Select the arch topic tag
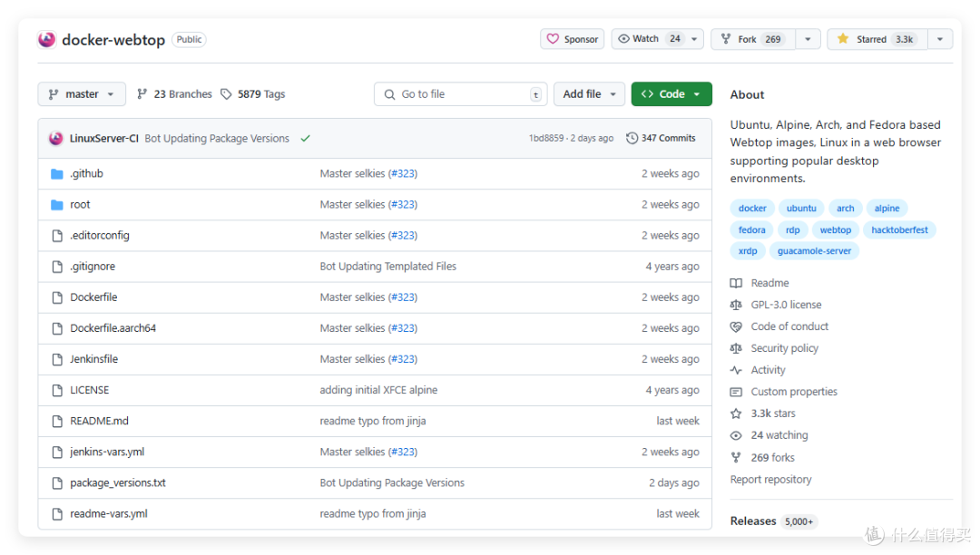The height and width of the screenshot is (555, 980). pos(845,209)
